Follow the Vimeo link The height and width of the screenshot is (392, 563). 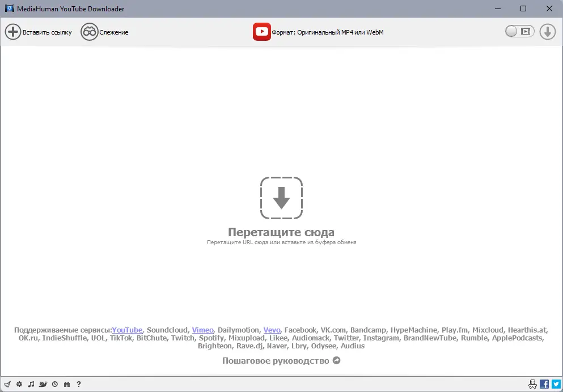tap(202, 330)
